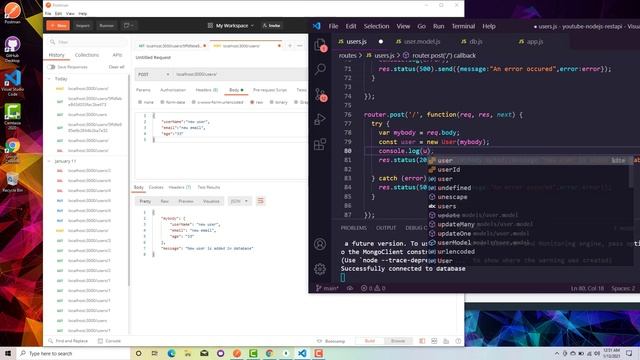Toggle Save Responses switch in Postman
This screenshot has height=360, width=640.
(x=51, y=67)
